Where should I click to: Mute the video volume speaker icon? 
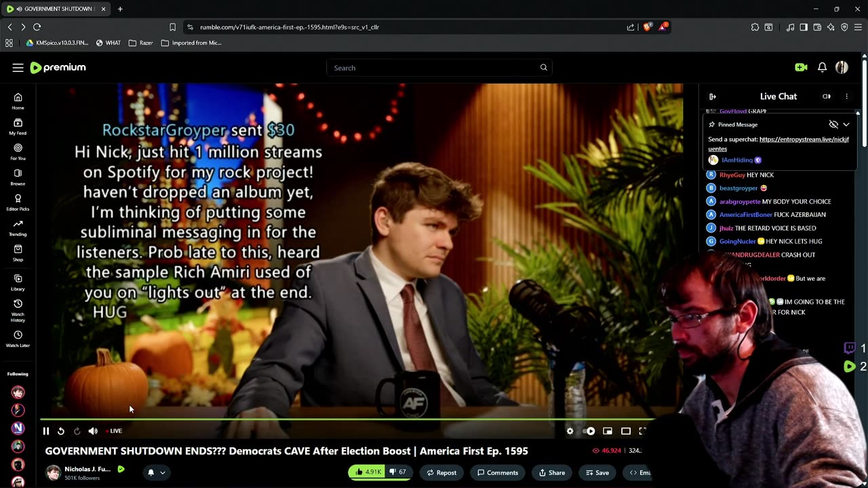[93, 431]
